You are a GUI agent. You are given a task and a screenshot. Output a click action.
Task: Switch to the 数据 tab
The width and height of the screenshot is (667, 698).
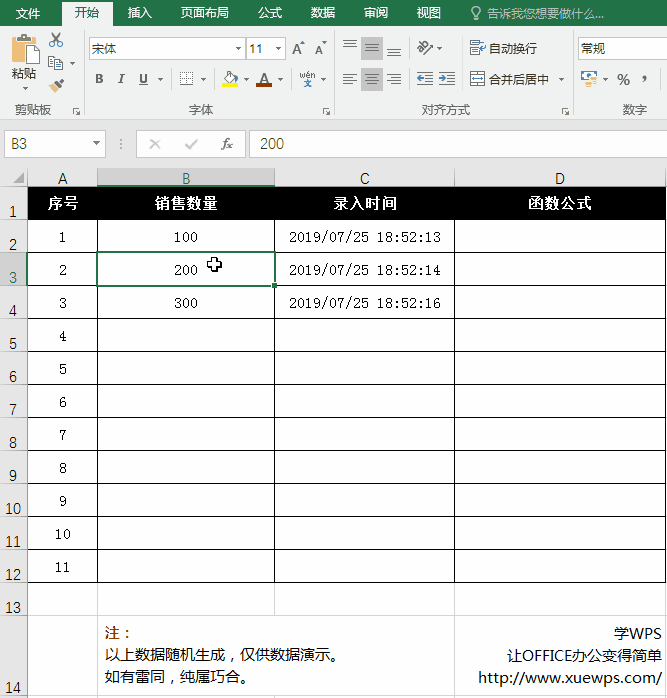[x=323, y=13]
